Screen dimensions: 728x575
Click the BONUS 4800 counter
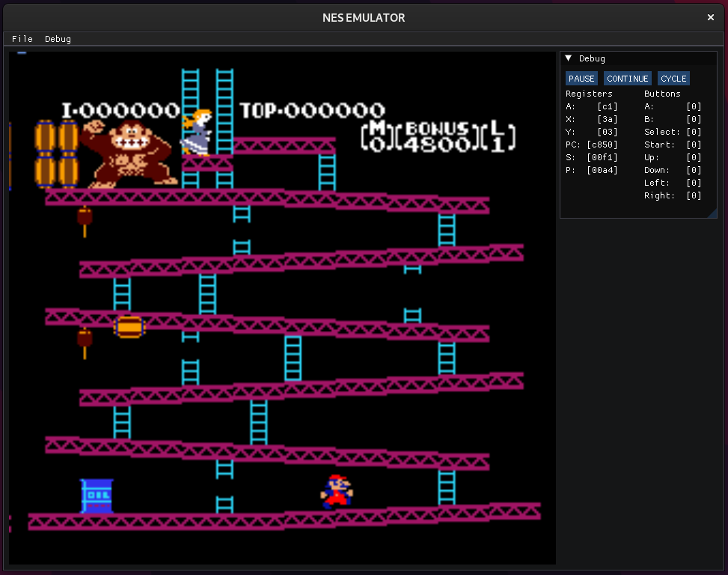[x=437, y=137]
